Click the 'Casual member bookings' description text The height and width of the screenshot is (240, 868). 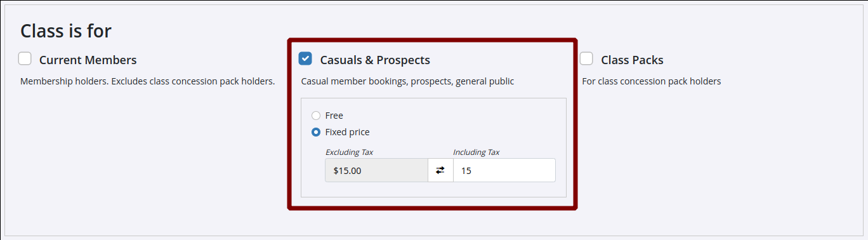pyautogui.click(x=407, y=81)
